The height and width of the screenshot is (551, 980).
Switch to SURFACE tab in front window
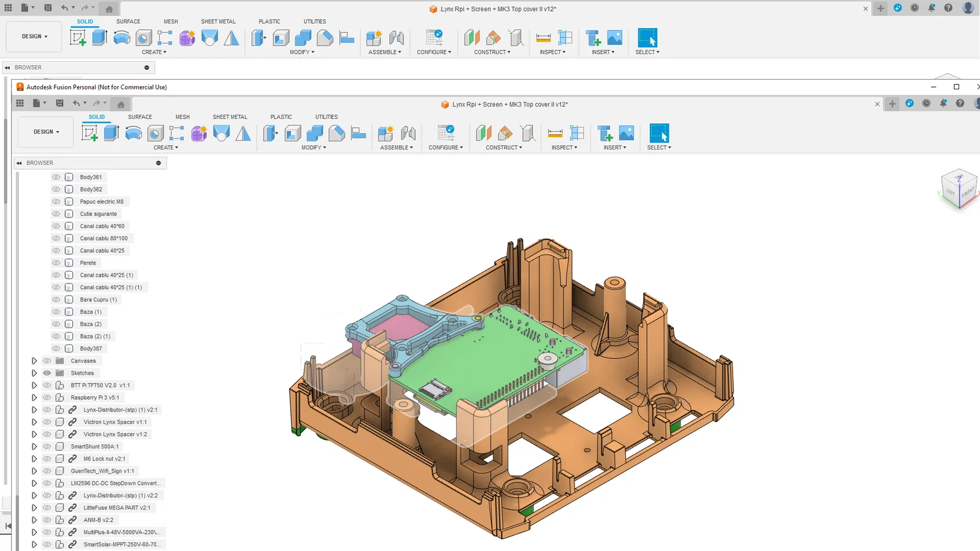140,117
